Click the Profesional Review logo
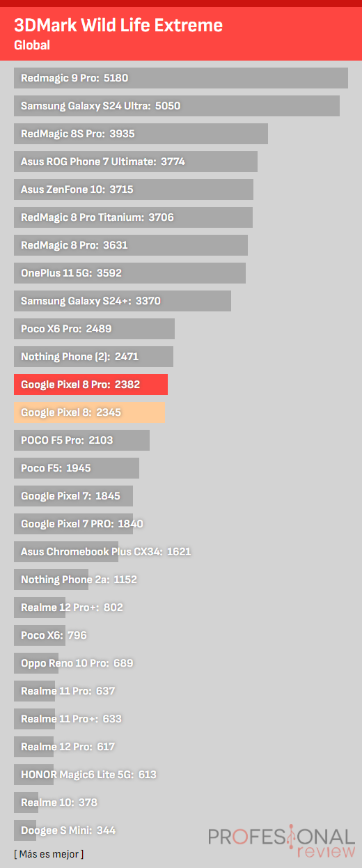The image size is (362, 868). 281,841
